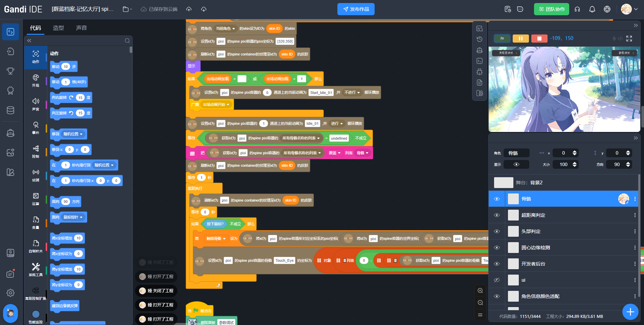Select the 自制积木 custom blocks category
The height and width of the screenshot is (325, 644).
[x=36, y=247]
